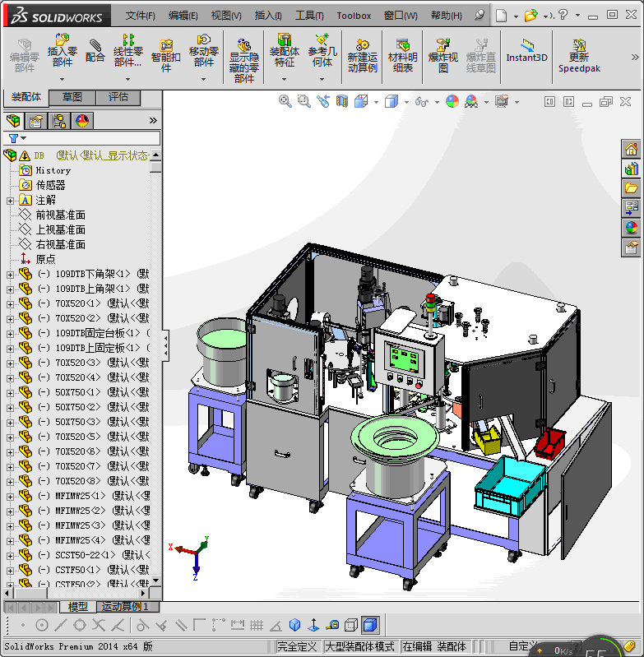This screenshot has height=657, width=644.
Task: Toggle Instant3D on or off
Action: point(526,51)
